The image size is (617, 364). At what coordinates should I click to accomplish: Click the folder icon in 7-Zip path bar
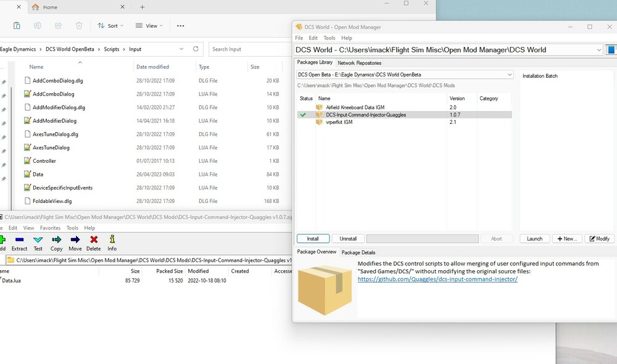click(10, 260)
